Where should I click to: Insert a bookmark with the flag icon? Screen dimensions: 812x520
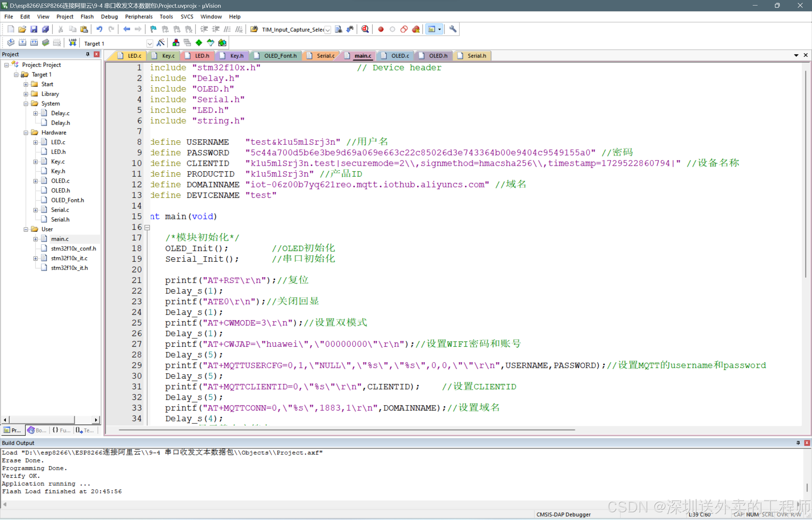(x=153, y=29)
